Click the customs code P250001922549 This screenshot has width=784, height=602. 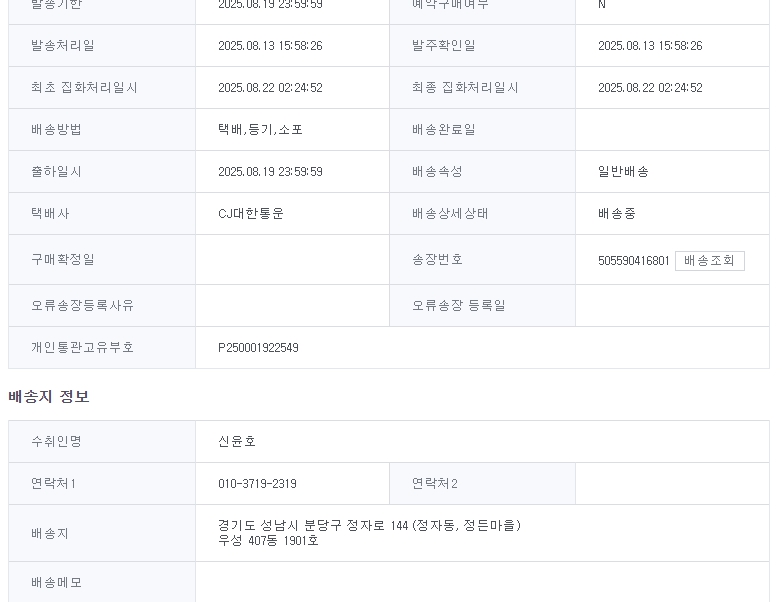point(258,348)
